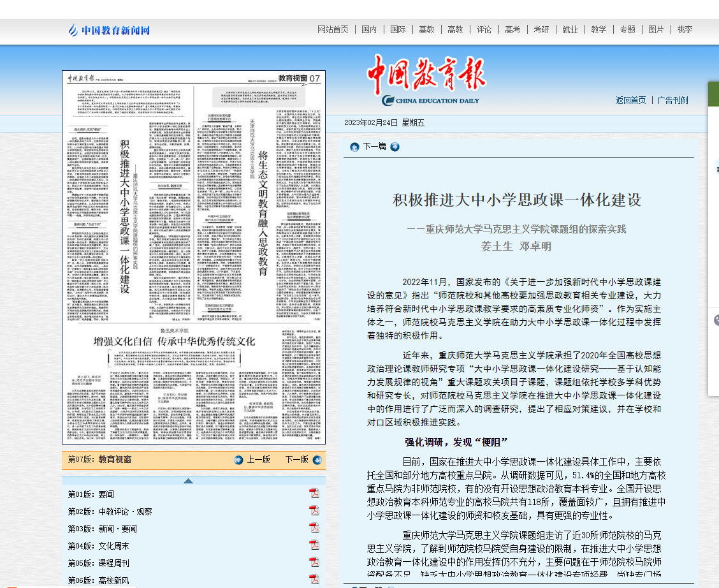The image size is (719, 588).
Task: Open the 第04版 文化周末 PDF icon
Action: click(314, 545)
